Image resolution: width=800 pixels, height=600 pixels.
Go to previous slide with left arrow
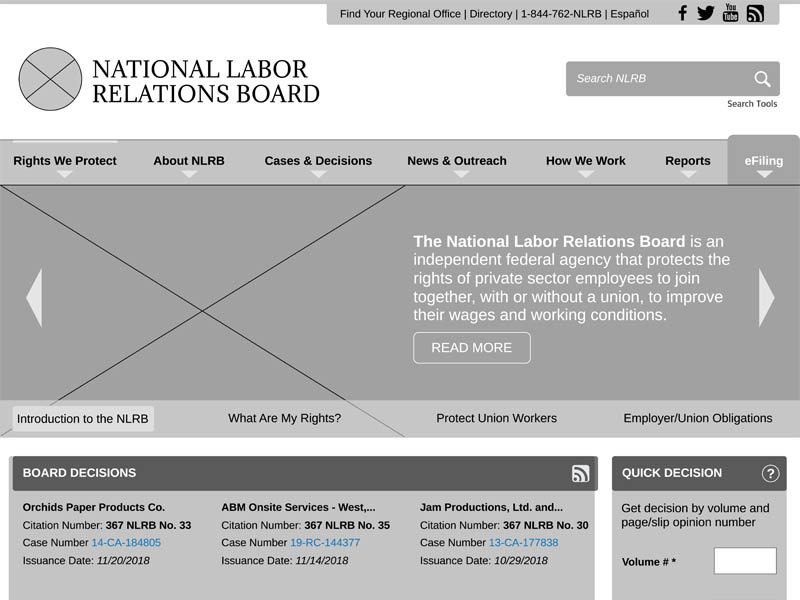coord(34,297)
